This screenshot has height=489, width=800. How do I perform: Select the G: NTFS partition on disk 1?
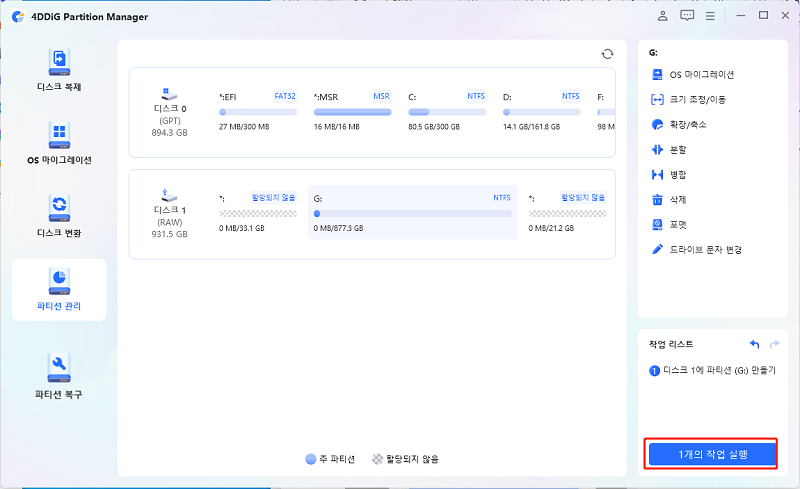[x=413, y=212]
